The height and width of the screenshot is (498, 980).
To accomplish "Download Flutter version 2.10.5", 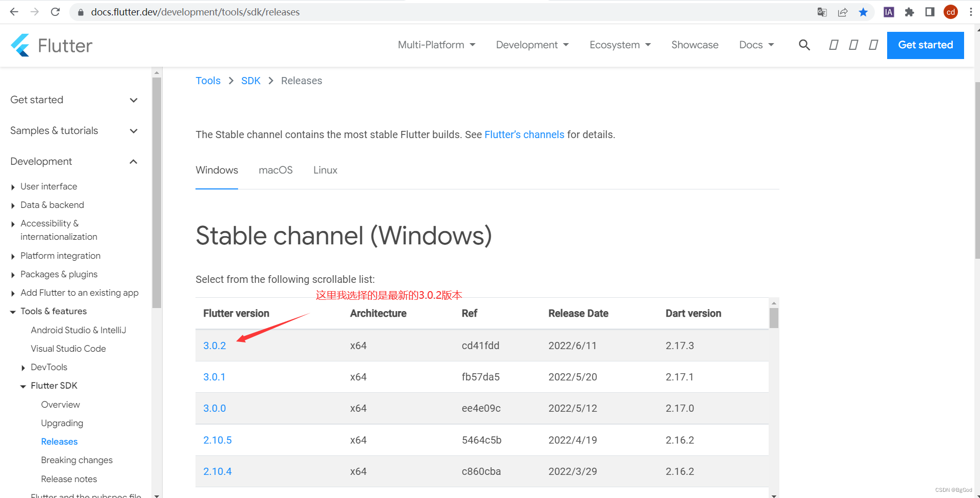I will 218,440.
